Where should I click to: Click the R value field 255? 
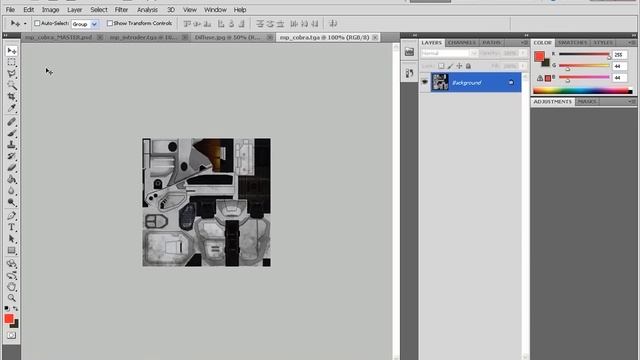point(619,54)
